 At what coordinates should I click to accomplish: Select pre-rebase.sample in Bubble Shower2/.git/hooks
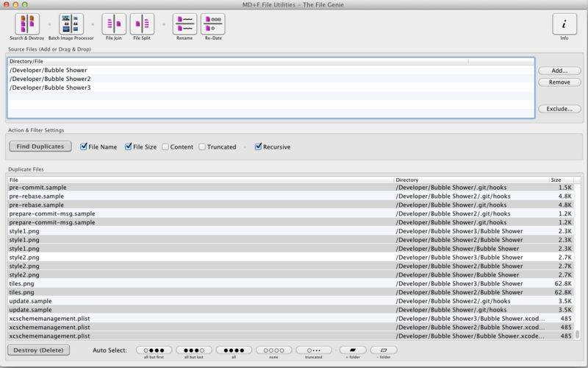tap(291, 196)
